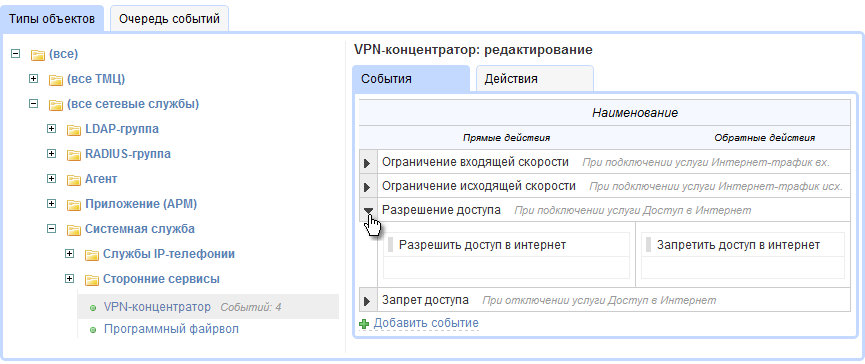Select the Запретить доступ в интернет action
This screenshot has width=865, height=364.
[x=739, y=245]
